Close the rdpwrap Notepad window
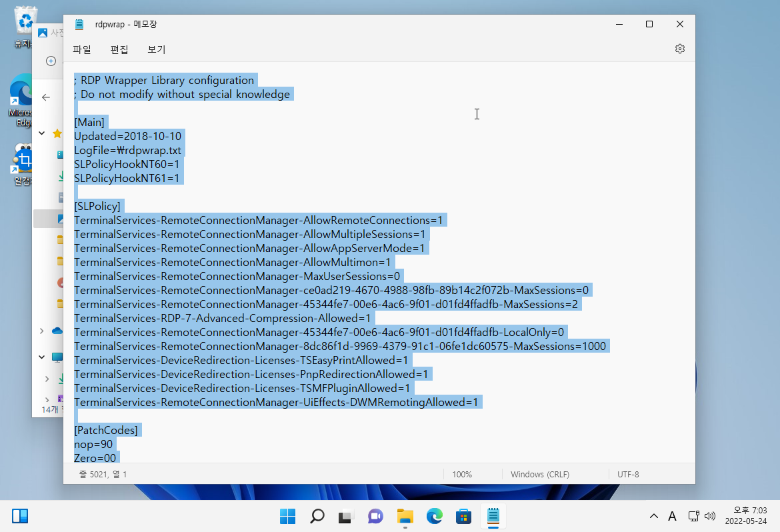780x532 pixels. coord(680,24)
